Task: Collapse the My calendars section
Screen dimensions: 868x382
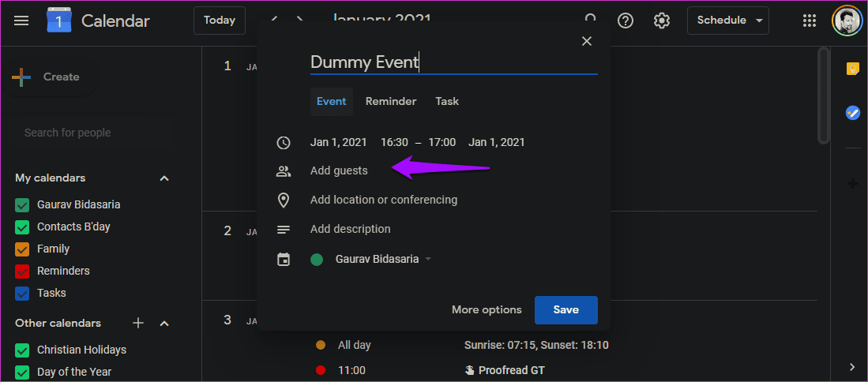Action: 163,178
